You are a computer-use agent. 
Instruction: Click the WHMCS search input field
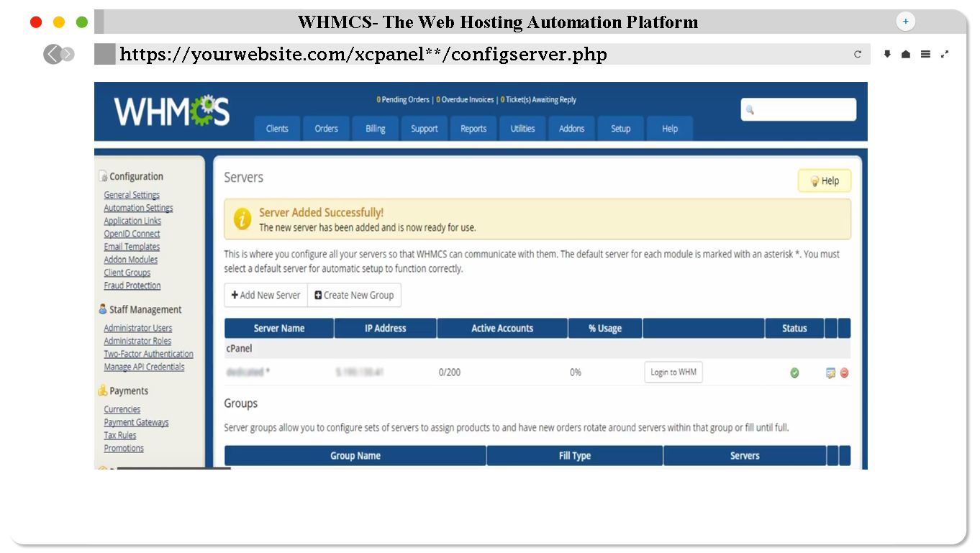point(799,109)
